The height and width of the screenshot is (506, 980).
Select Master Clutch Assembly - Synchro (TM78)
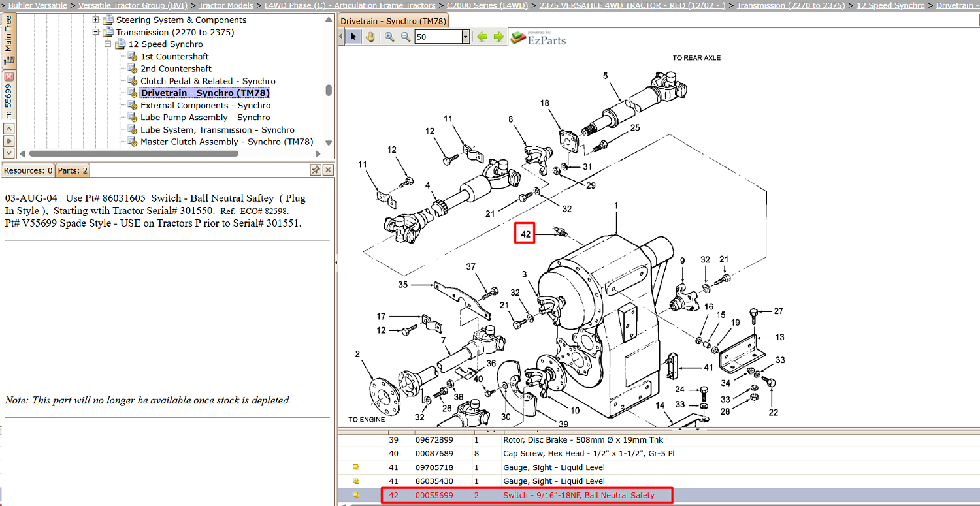point(227,142)
